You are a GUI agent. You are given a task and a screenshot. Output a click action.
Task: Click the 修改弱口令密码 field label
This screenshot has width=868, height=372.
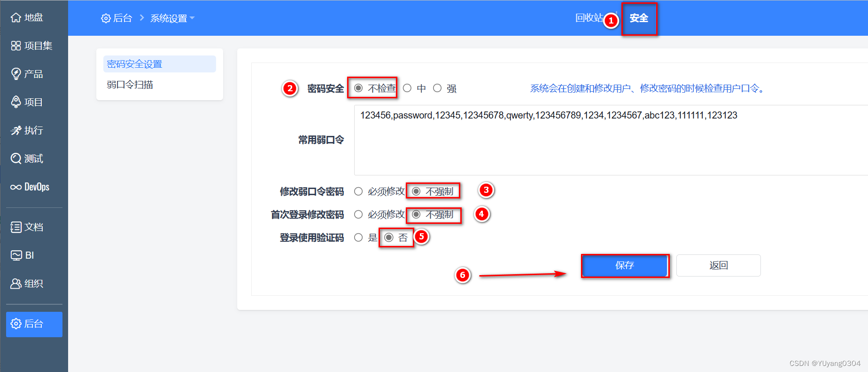(312, 191)
